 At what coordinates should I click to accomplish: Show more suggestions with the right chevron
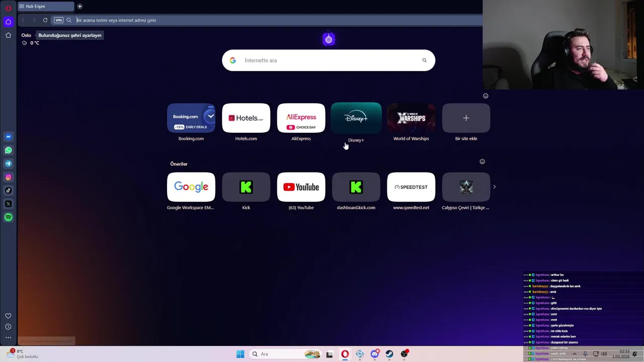click(x=494, y=187)
